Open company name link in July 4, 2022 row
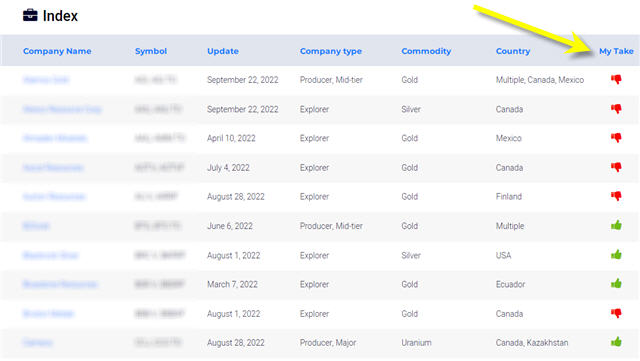Screen dimensions: 640x361 (x=53, y=168)
